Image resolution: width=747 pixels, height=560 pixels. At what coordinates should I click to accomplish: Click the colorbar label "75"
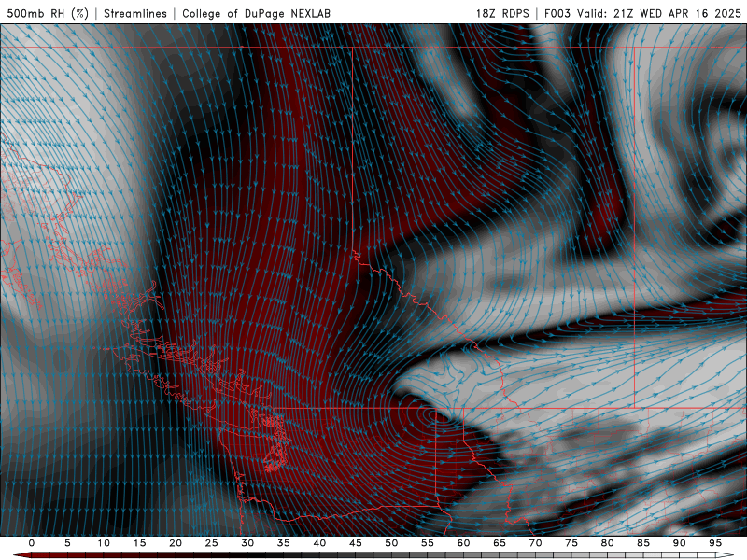tap(571, 543)
